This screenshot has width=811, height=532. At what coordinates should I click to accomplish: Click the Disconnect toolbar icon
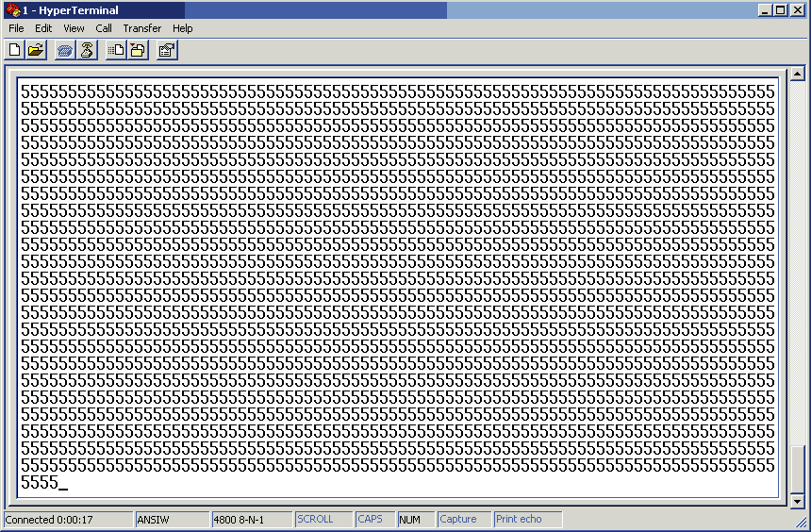point(87,50)
